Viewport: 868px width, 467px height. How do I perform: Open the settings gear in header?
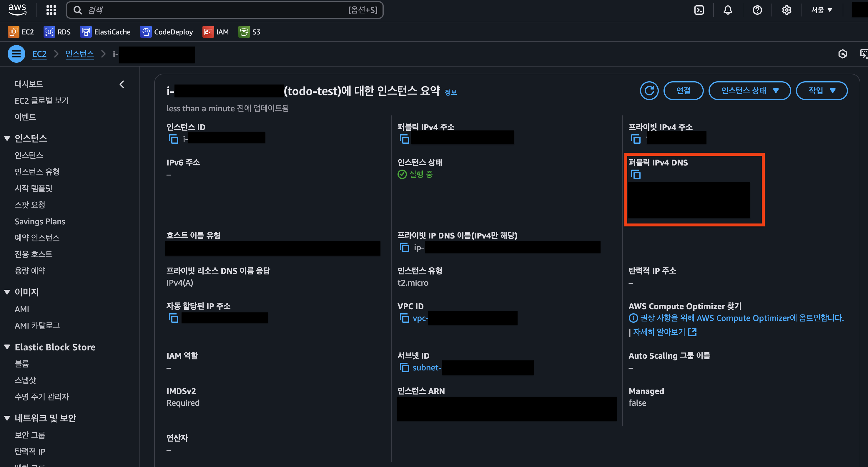[x=786, y=10]
